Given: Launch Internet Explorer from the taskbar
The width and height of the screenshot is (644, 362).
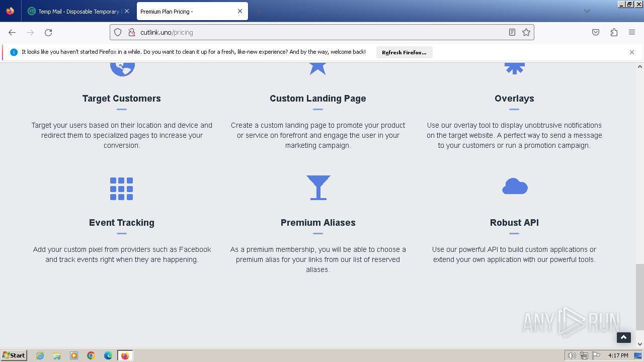Looking at the screenshot, I should click(x=40, y=355).
